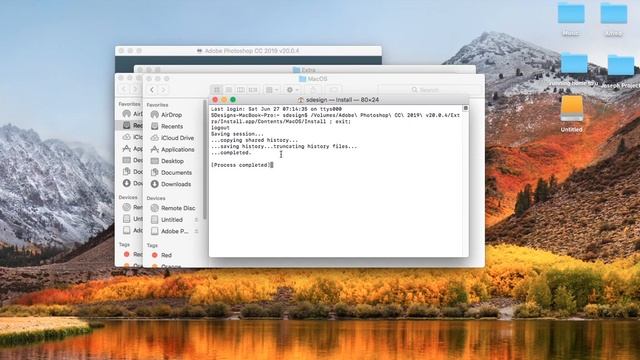
Task: Open the arrange-by dropdown in MacOS window
Action: tap(272, 90)
